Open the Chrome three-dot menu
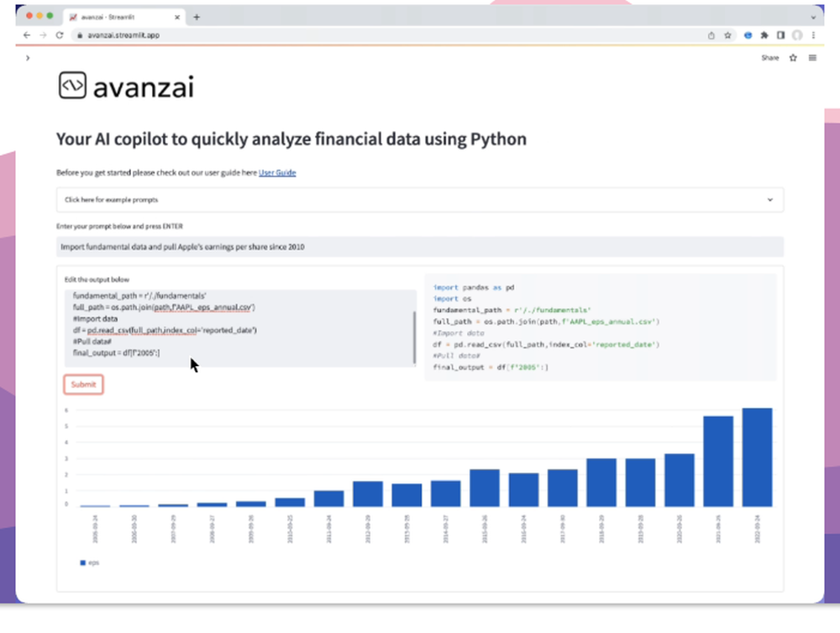Viewport: 840px width, 633px height. (813, 35)
